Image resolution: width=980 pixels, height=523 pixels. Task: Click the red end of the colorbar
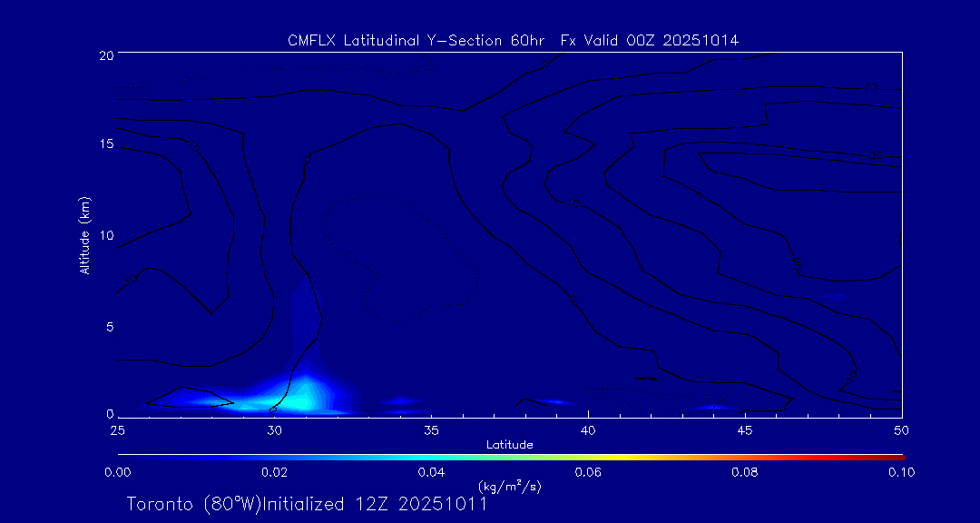(x=898, y=455)
